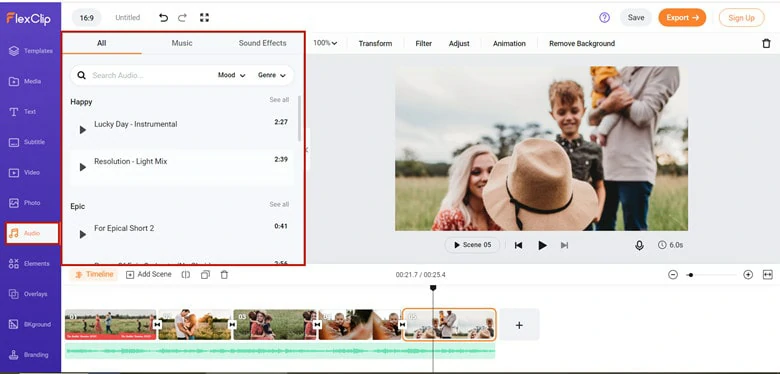Click the Export button
The height and width of the screenshot is (374, 780).
682,17
